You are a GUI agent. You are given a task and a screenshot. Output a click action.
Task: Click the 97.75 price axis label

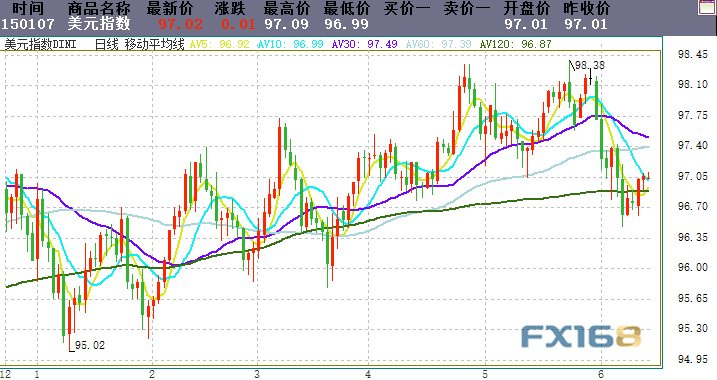[x=693, y=115]
